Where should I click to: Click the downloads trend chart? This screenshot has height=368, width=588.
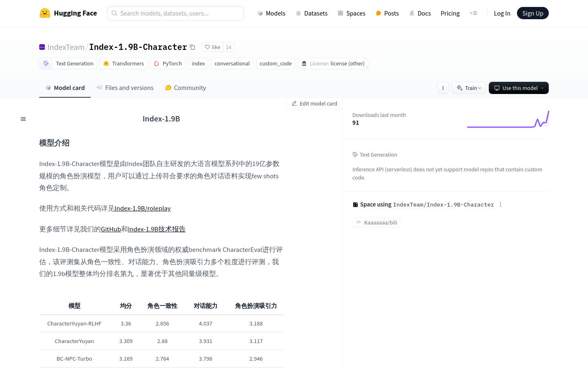(508, 119)
